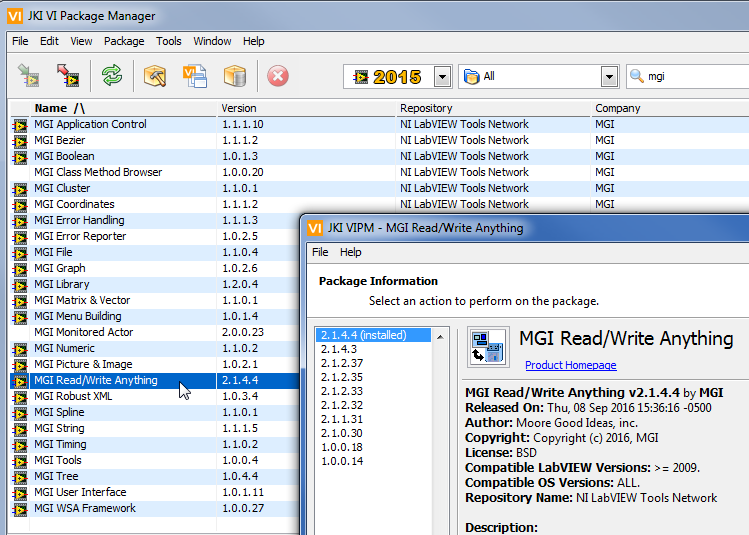
Task: Click the package icon beside MGI Error Handling
Action: tap(20, 222)
